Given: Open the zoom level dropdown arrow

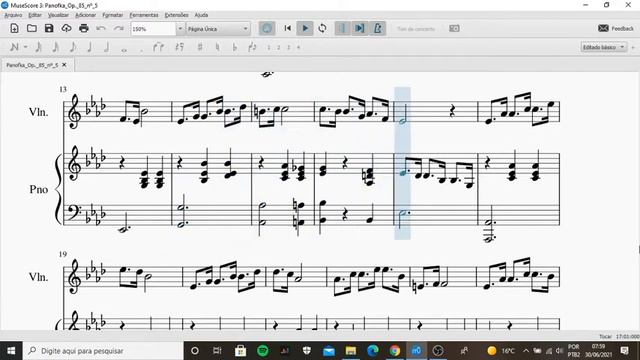Looking at the screenshot, I should click(180, 29).
